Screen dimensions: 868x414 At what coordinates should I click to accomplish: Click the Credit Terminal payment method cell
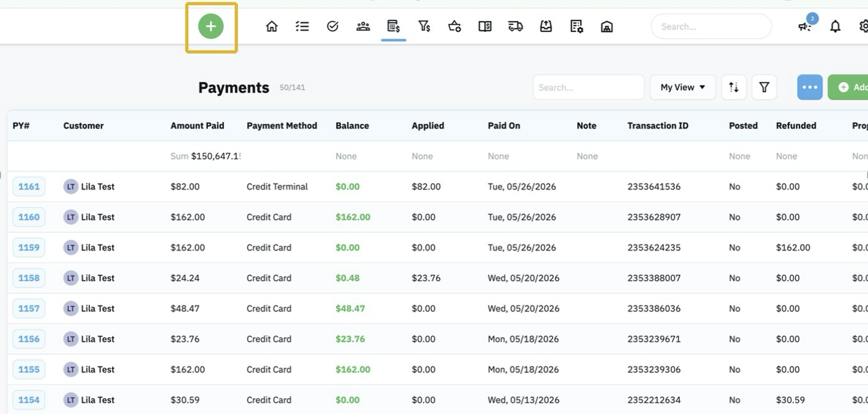[x=277, y=186]
